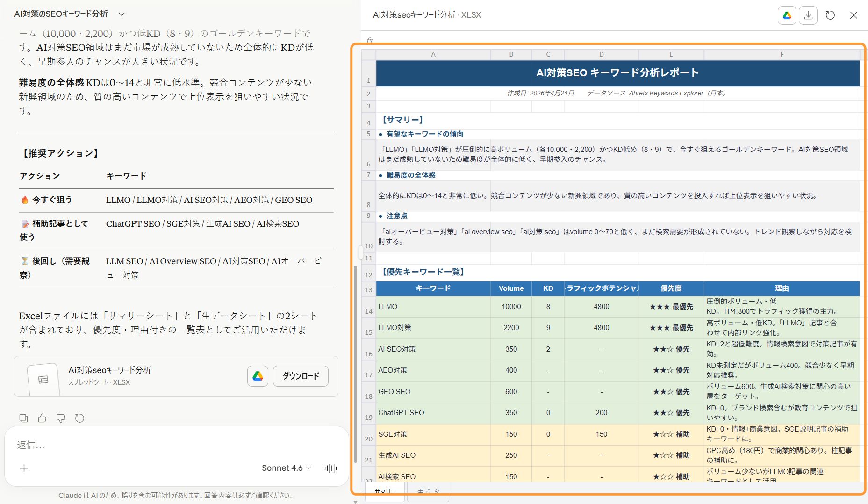Switch to the サマリー sheet tab
The width and height of the screenshot is (868, 504).
pyautogui.click(x=385, y=492)
